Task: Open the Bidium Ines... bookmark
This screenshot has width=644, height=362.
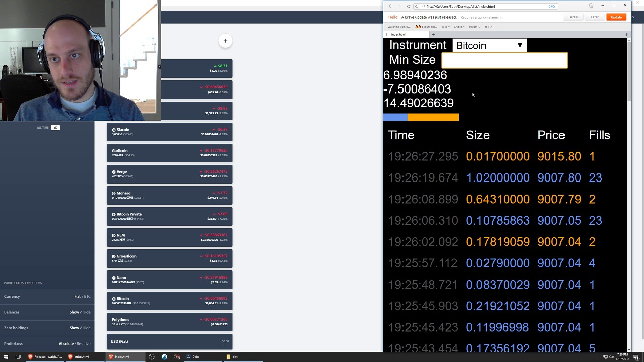Action: point(426,27)
